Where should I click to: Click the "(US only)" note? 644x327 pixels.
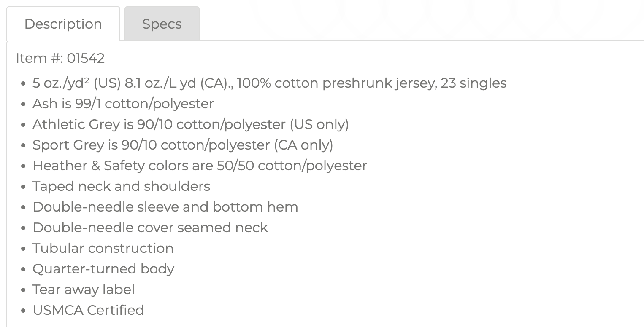pyautogui.click(x=319, y=124)
